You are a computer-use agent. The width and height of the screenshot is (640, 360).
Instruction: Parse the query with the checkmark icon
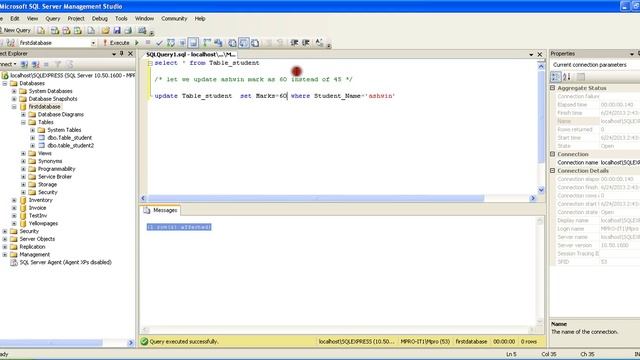click(159, 43)
